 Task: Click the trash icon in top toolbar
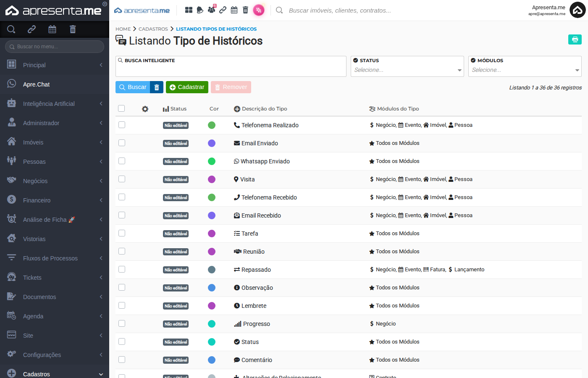click(x=245, y=10)
